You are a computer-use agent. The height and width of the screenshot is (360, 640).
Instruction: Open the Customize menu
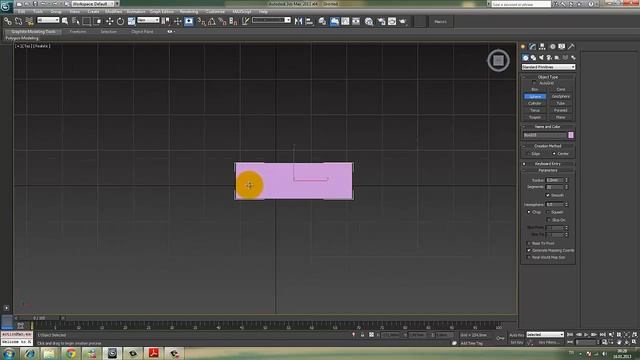click(x=215, y=11)
